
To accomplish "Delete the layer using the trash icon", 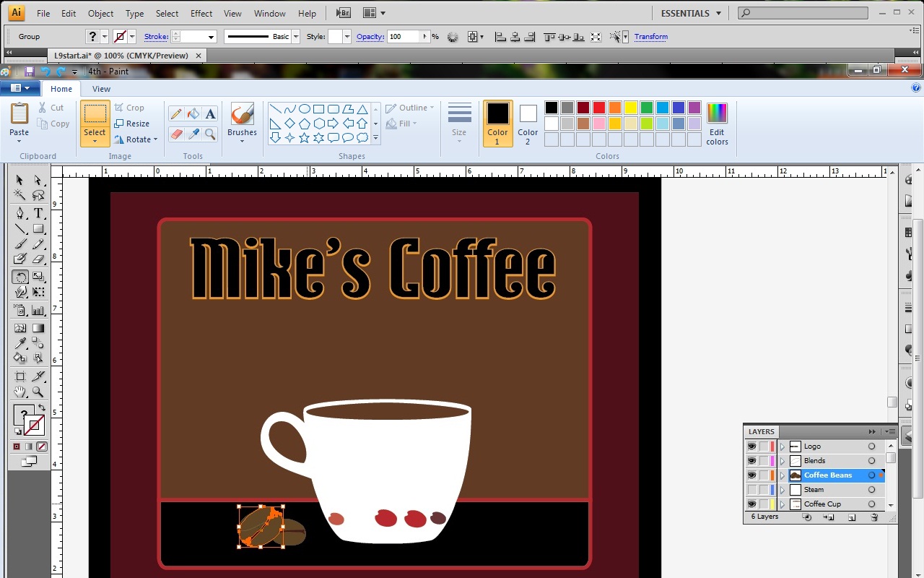I will click(x=874, y=517).
